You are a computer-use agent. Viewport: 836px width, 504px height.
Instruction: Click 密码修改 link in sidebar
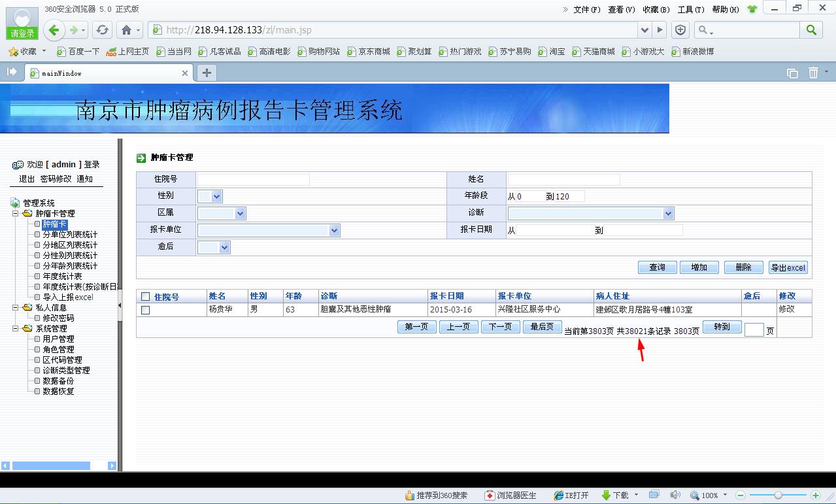point(56,179)
